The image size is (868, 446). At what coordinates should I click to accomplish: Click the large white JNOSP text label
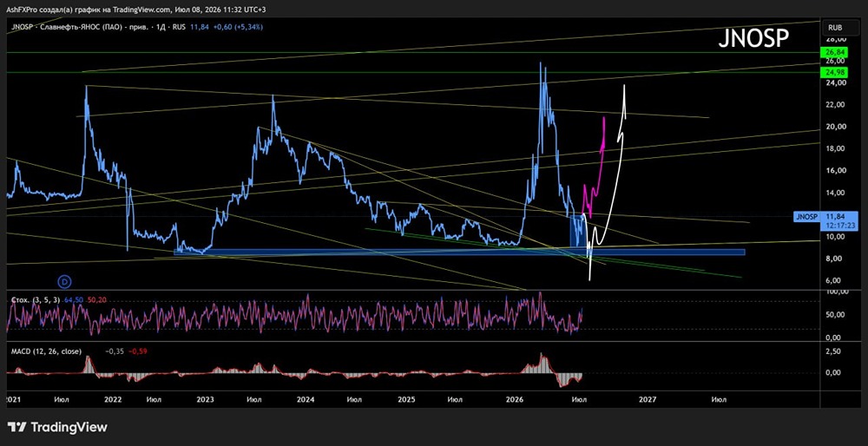coord(753,38)
